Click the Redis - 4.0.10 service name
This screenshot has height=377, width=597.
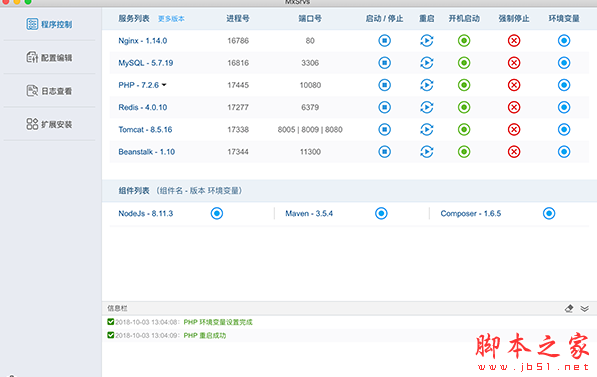143,107
